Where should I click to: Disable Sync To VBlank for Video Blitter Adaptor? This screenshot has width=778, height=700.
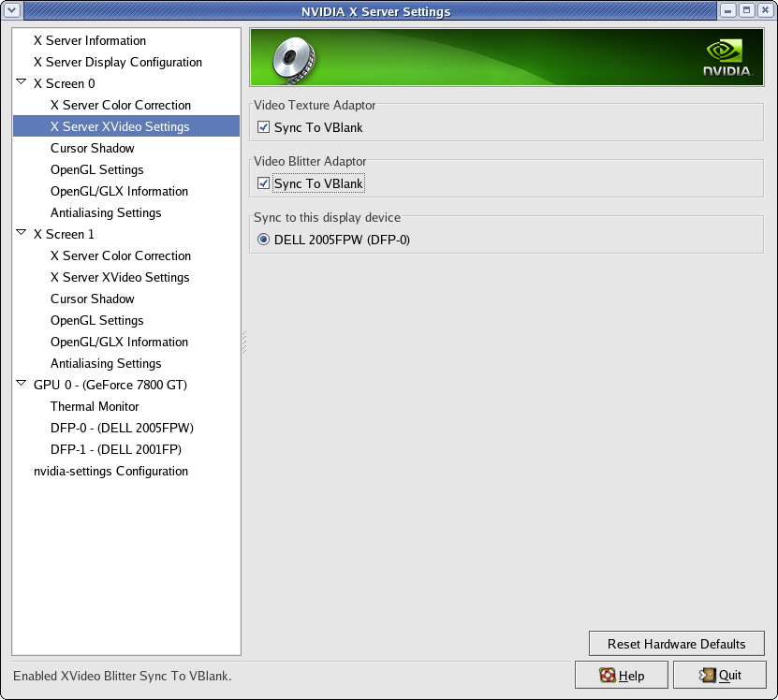[263, 183]
